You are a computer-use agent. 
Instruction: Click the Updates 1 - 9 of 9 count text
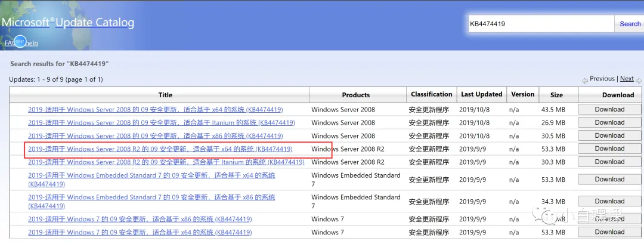[x=56, y=79]
